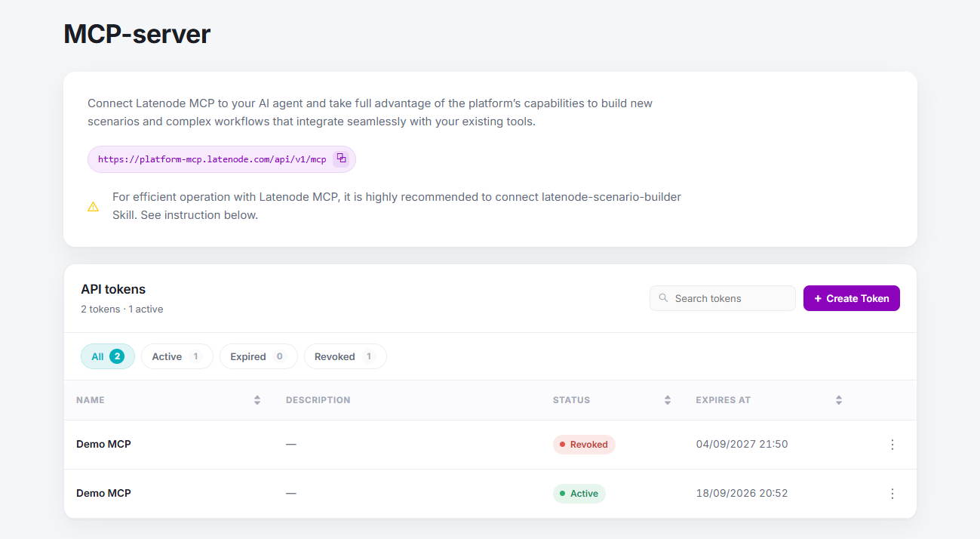Click the API tokens heading
The width and height of the screenshot is (980, 539).
[113, 289]
